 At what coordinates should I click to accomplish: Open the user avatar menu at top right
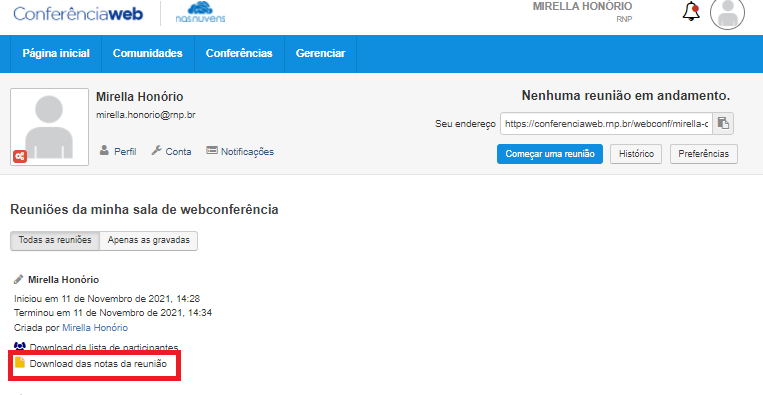pos(727,13)
